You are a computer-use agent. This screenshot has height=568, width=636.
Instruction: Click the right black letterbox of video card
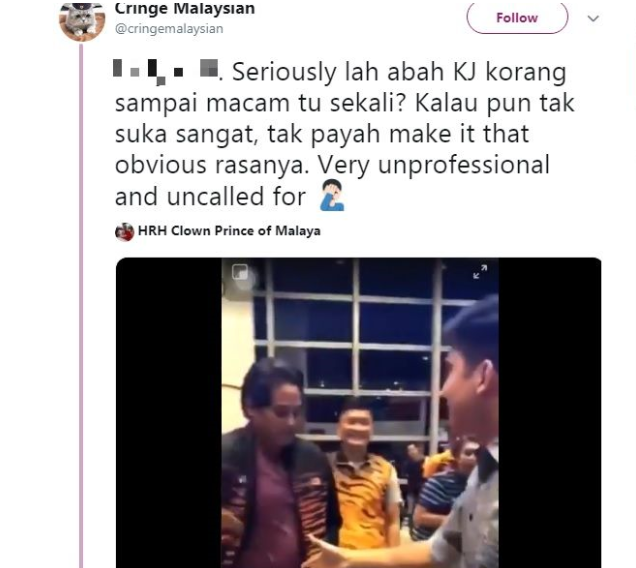point(550,413)
